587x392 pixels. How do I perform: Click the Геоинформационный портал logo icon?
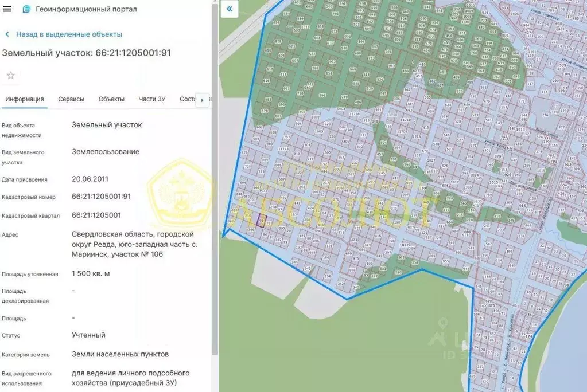click(26, 9)
